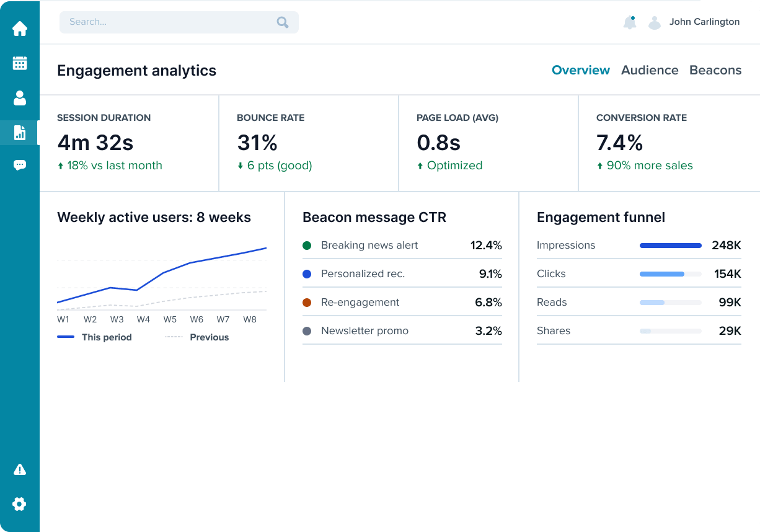Click the 6 pts (good) text
The height and width of the screenshot is (532, 760).
(280, 166)
